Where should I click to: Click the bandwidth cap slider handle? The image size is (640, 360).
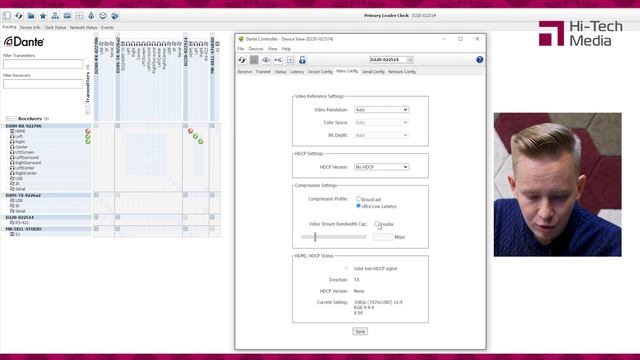pos(315,237)
